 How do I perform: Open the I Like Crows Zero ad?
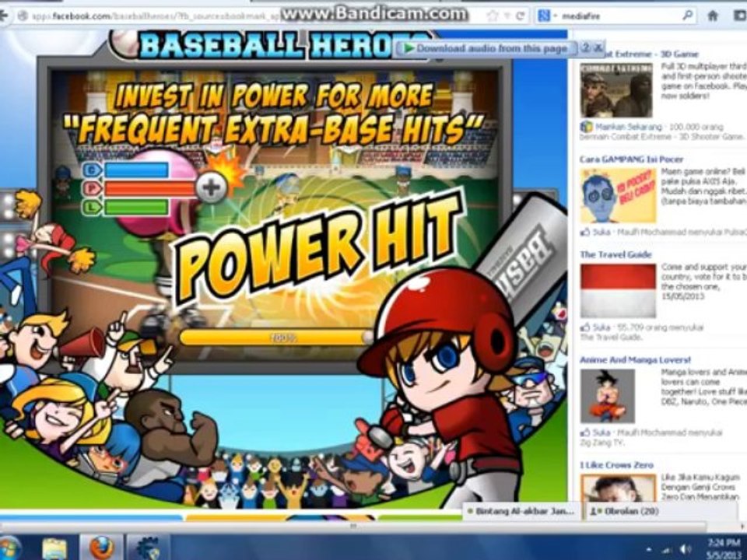click(x=616, y=465)
